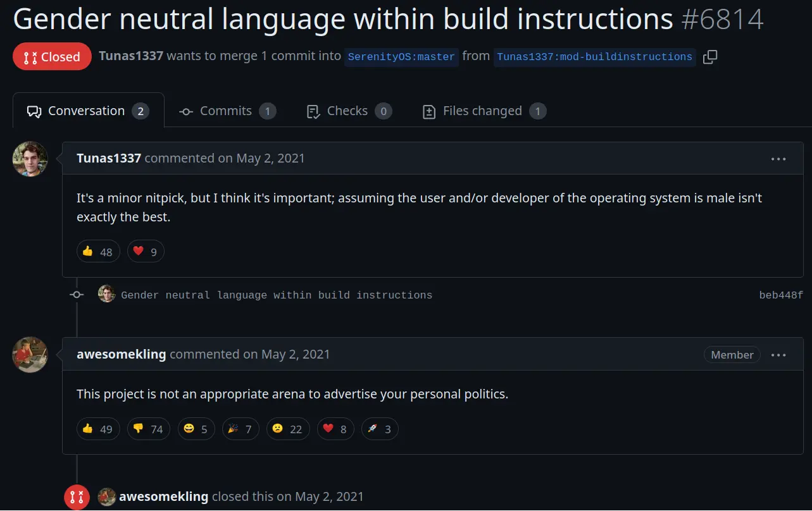This screenshot has width=812, height=511.
Task: Click the confused face reaction showing 22
Action: 287,429
